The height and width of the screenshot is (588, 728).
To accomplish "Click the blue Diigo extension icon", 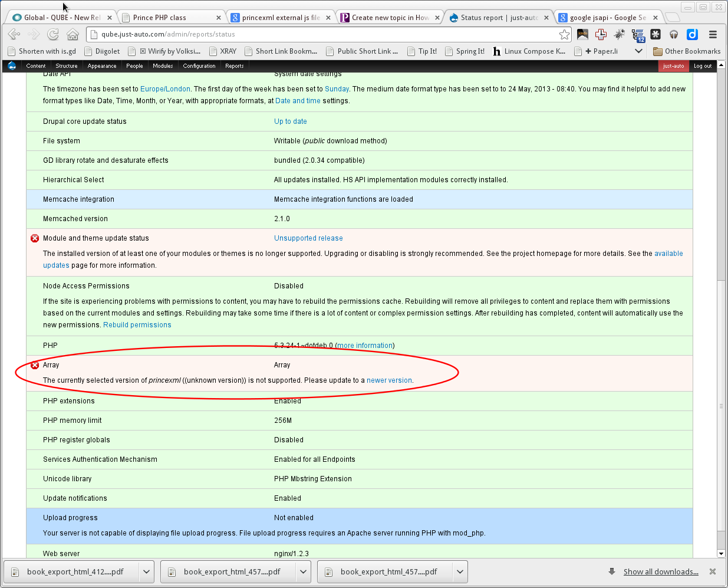I will click(693, 34).
